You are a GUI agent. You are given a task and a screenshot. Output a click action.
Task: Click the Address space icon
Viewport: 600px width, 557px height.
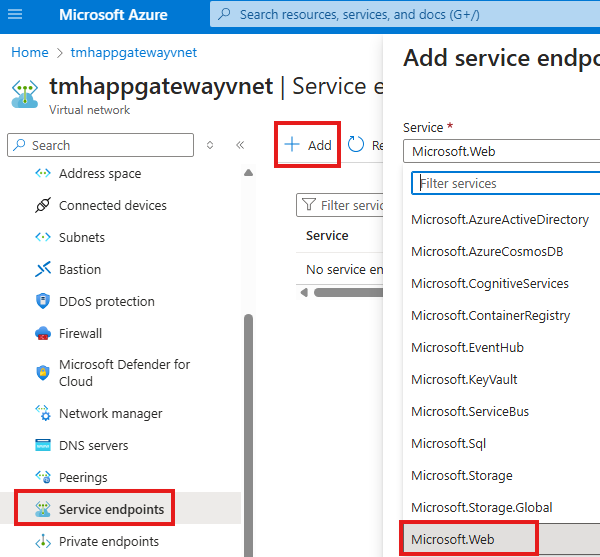43,173
